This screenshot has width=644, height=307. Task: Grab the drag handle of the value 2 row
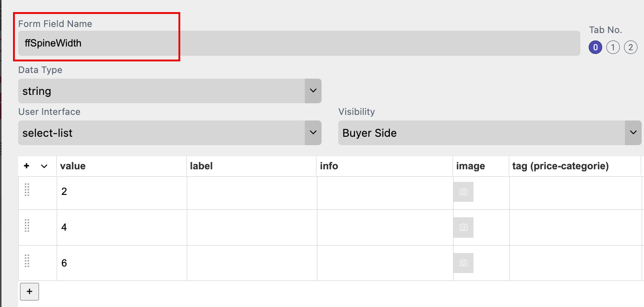27,190
